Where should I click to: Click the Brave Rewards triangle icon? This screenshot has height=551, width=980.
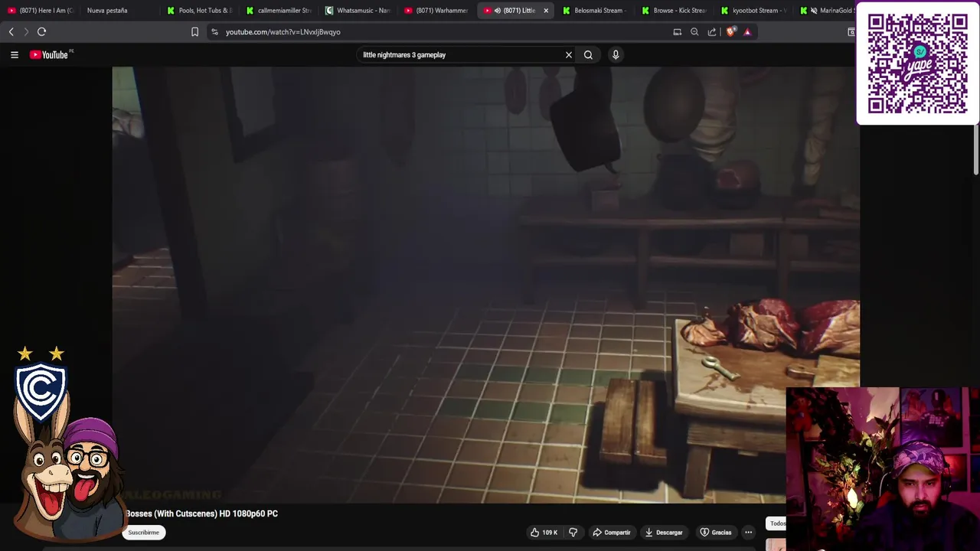point(747,31)
